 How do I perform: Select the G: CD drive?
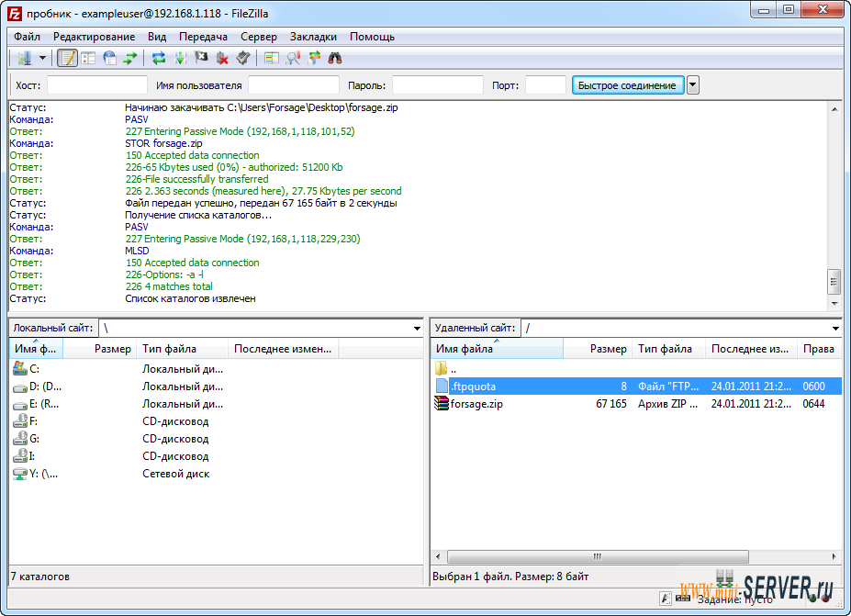[x=216, y=439]
